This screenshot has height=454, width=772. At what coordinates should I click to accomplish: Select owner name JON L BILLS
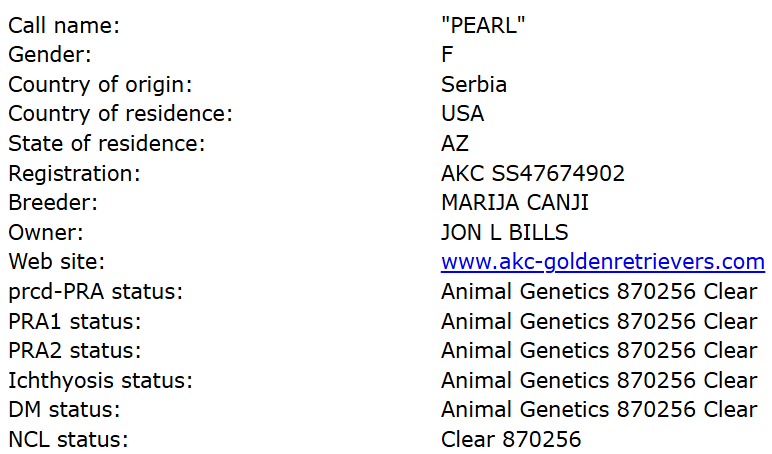pos(504,233)
